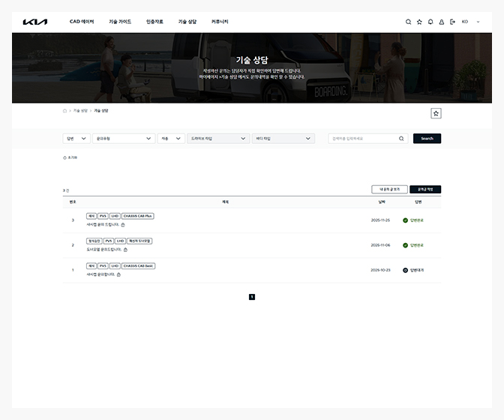Open the CAD 데이터 menu
This screenshot has width=504, height=420.
82,22
